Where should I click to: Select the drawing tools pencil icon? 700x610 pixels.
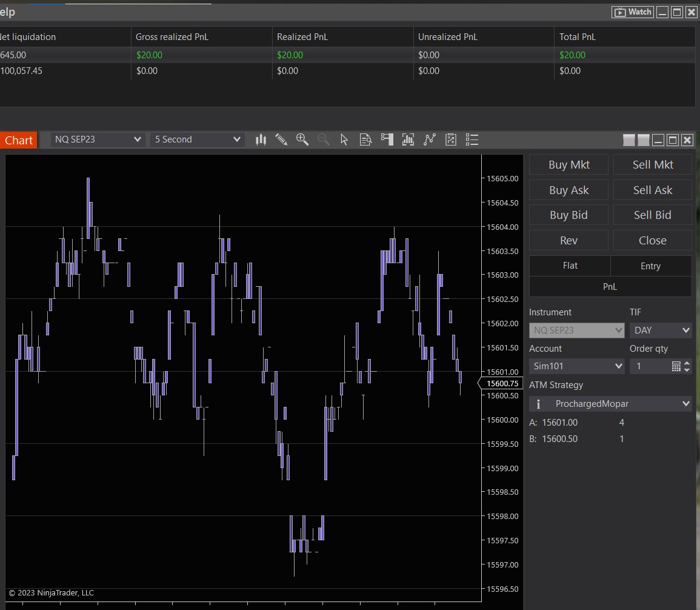click(281, 140)
